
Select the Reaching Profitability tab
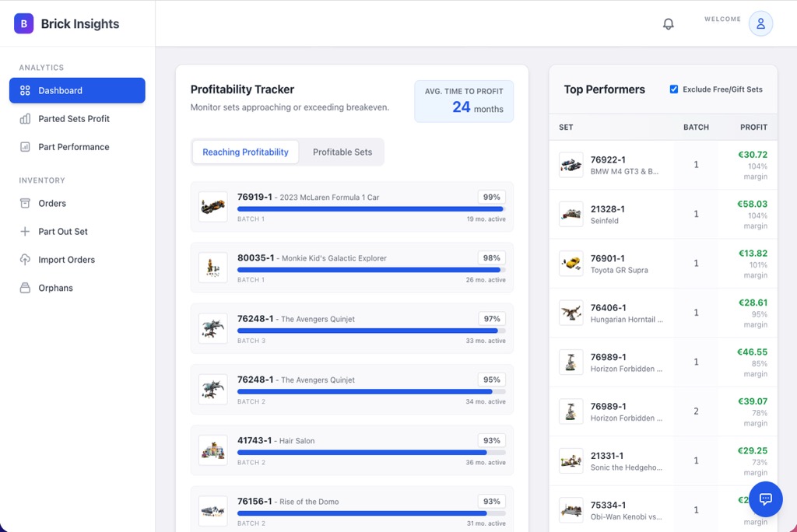[x=245, y=152]
